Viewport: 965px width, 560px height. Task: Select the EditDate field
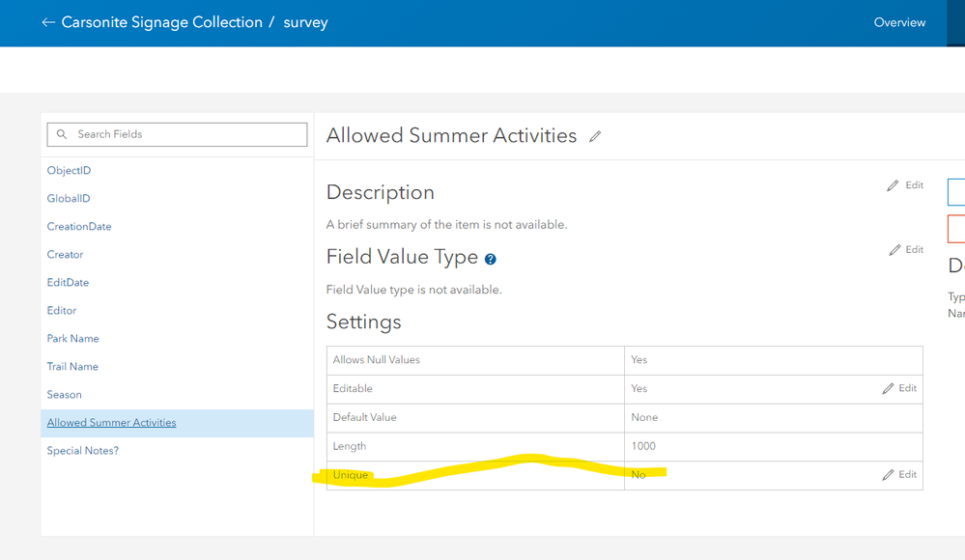point(68,283)
